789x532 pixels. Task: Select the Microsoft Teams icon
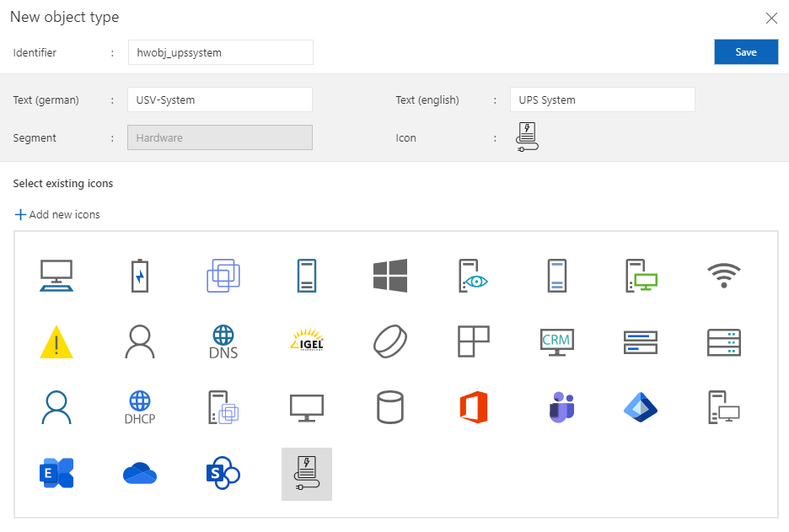pyautogui.click(x=556, y=407)
